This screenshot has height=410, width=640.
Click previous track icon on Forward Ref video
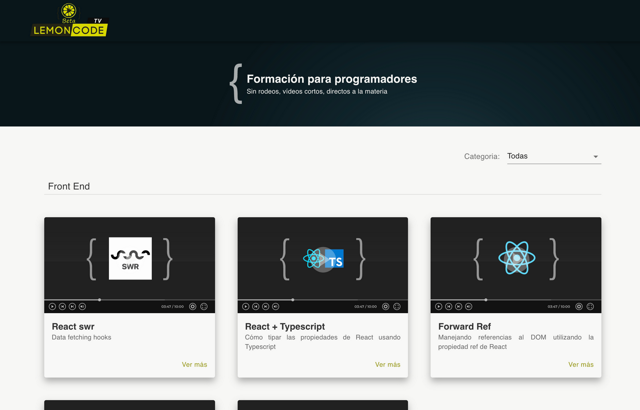point(449,306)
